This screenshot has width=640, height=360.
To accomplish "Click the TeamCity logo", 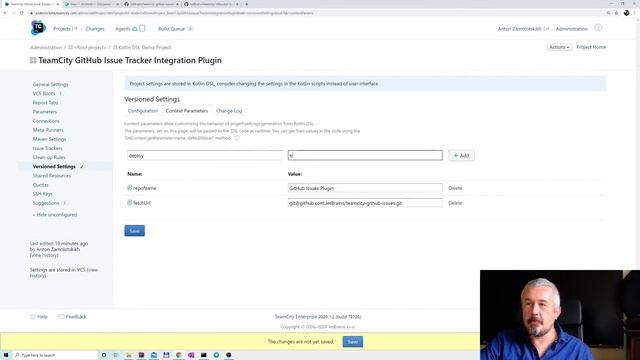I will [x=38, y=28].
